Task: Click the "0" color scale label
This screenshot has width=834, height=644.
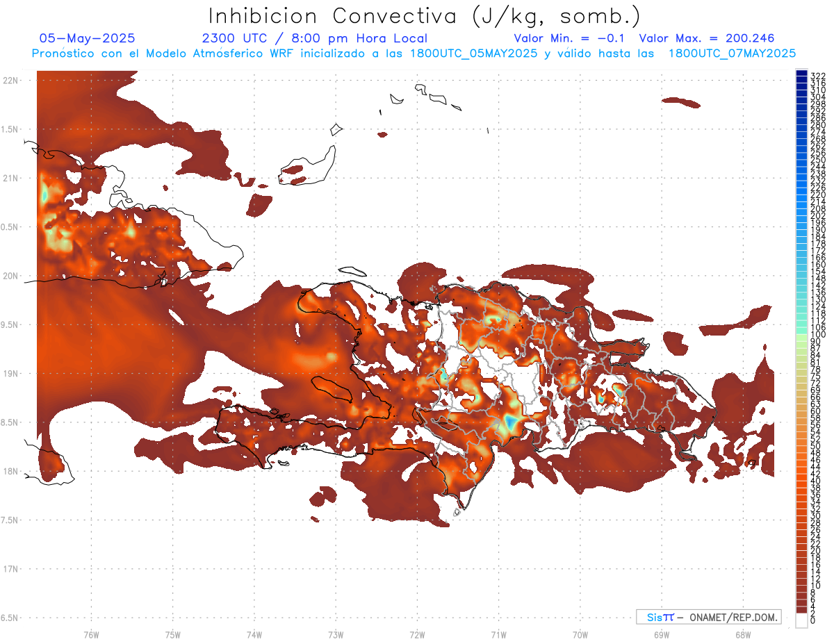Action: pos(814,621)
